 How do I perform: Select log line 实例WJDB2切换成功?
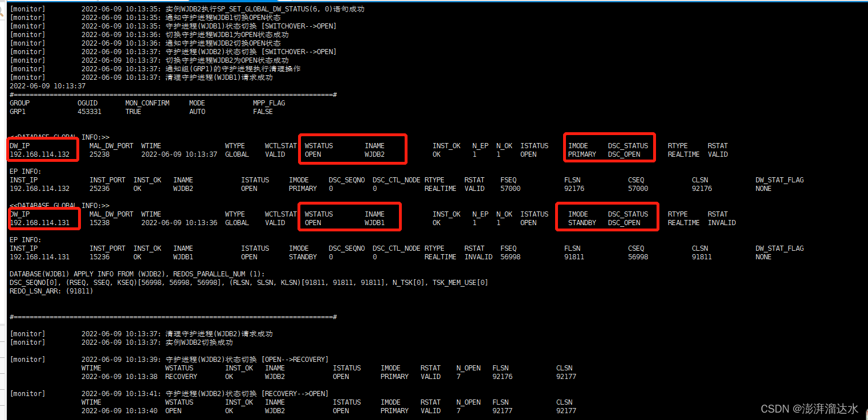(x=199, y=342)
